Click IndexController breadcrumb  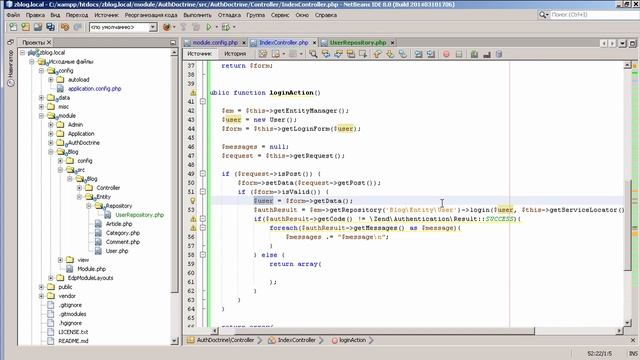(297, 340)
